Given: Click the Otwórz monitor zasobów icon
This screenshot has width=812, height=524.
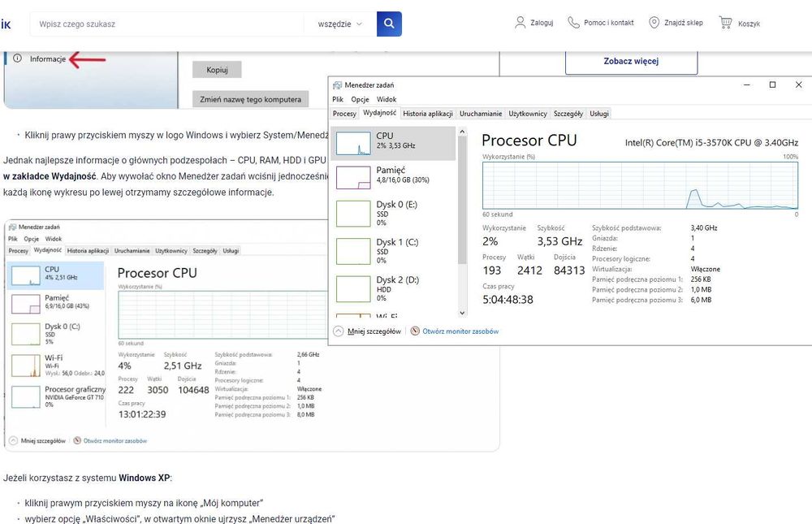Looking at the screenshot, I should pyautogui.click(x=415, y=331).
